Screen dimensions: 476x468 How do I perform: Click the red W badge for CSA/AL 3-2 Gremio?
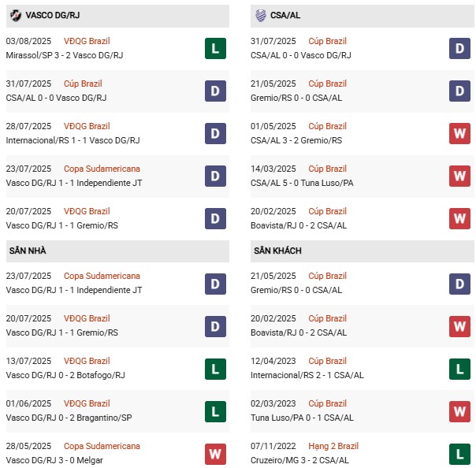coord(459,134)
